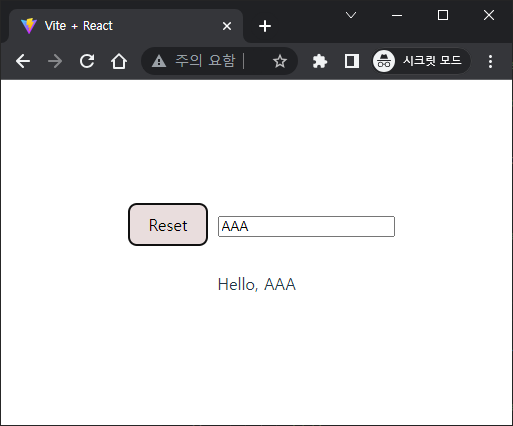Image resolution: width=513 pixels, height=426 pixels.
Task: Select the Vite + React tab
Action: click(126, 26)
